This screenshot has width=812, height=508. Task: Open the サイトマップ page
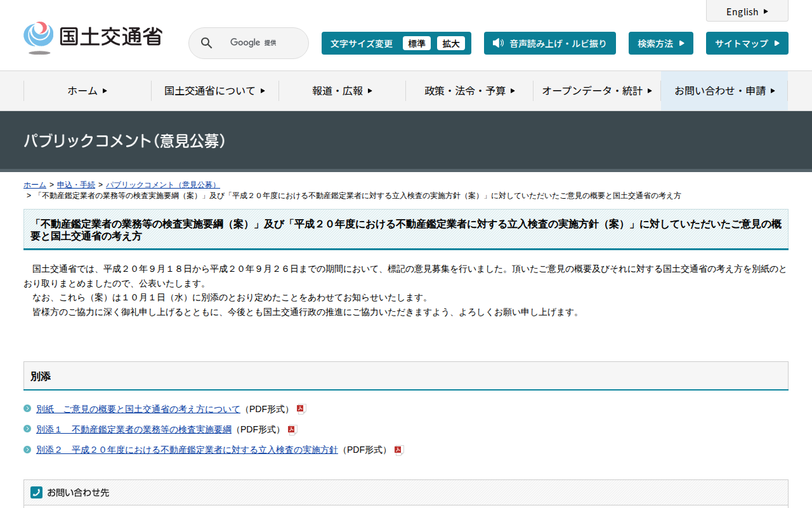coord(747,43)
